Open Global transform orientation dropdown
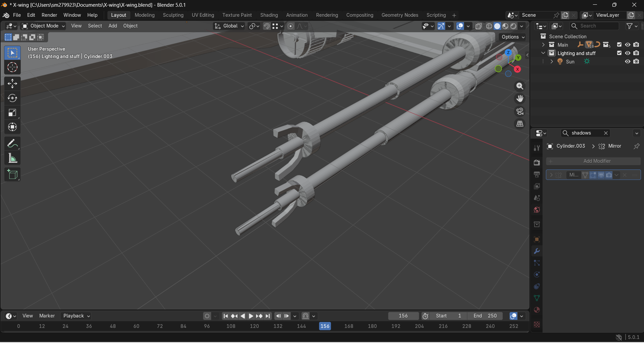Image resolution: width=644 pixels, height=343 pixels. pos(229,26)
